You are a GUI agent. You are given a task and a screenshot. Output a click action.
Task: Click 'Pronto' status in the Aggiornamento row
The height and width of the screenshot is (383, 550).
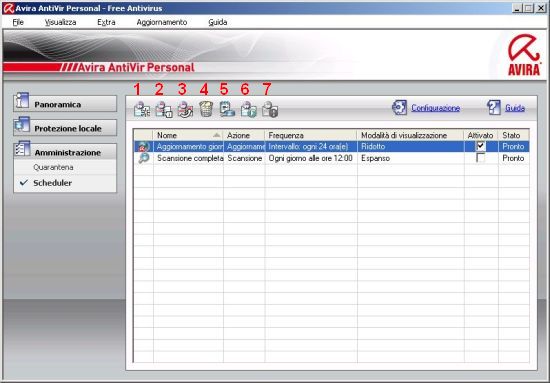[513, 146]
